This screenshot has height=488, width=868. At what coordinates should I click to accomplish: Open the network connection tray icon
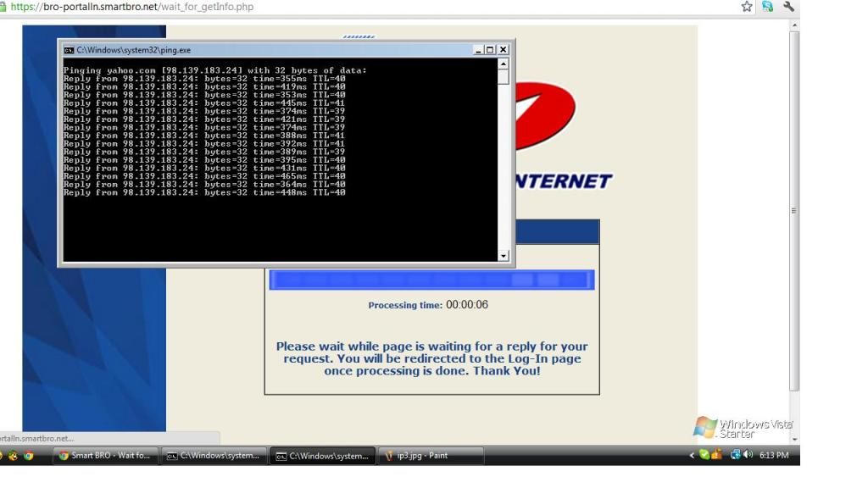point(735,455)
